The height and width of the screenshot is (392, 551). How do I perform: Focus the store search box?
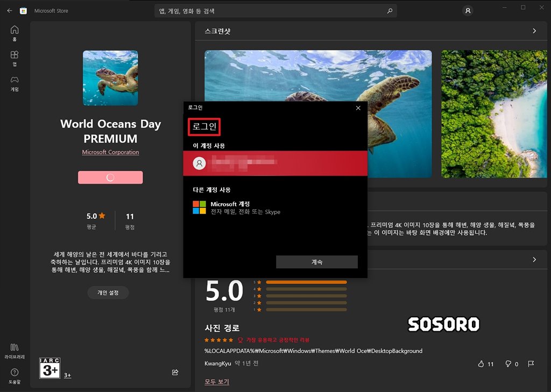click(x=275, y=11)
